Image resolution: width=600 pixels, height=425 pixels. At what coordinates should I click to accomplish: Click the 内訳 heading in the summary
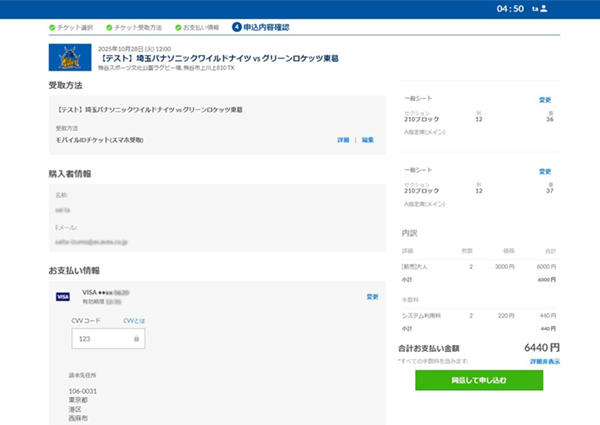409,233
